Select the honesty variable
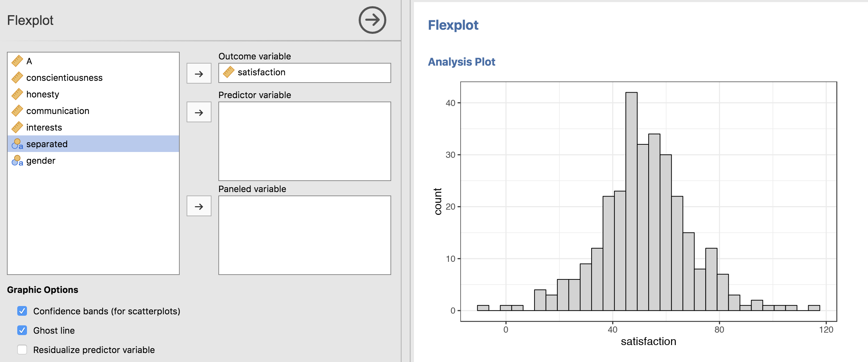This screenshot has height=362, width=868. [93, 94]
